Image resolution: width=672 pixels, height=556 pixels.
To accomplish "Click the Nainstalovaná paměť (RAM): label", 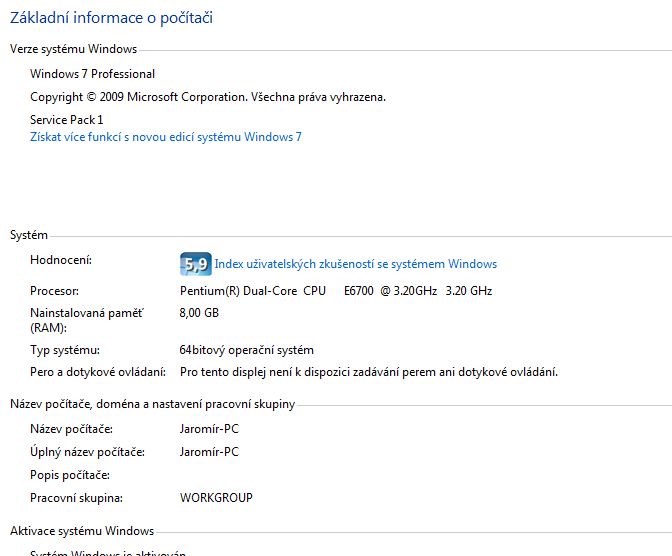I will (x=87, y=320).
